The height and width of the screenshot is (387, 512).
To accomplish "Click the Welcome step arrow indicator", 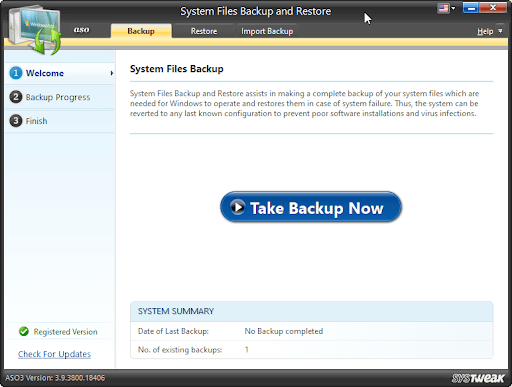I will click(112, 73).
